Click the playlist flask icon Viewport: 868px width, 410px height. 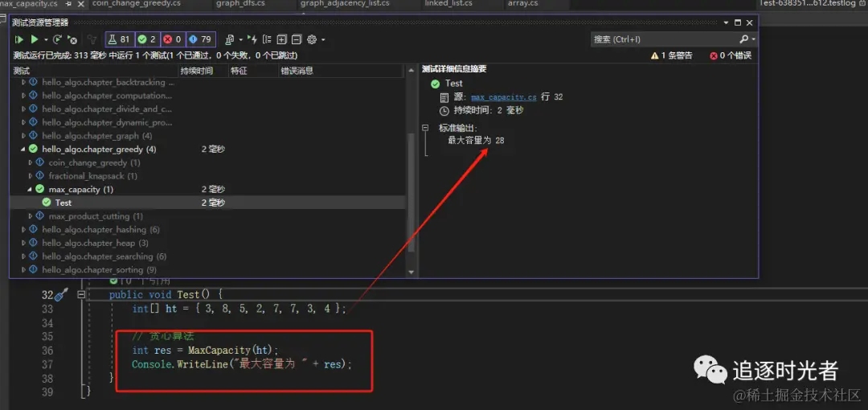[230, 39]
